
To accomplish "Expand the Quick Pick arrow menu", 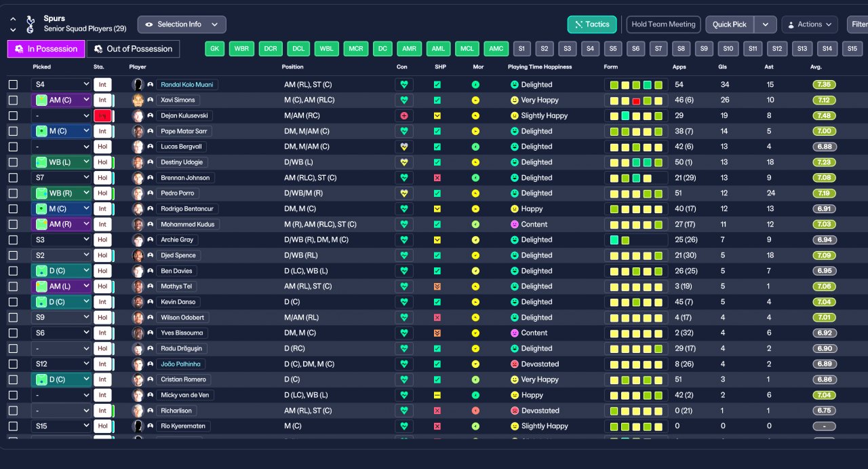I will pos(765,24).
